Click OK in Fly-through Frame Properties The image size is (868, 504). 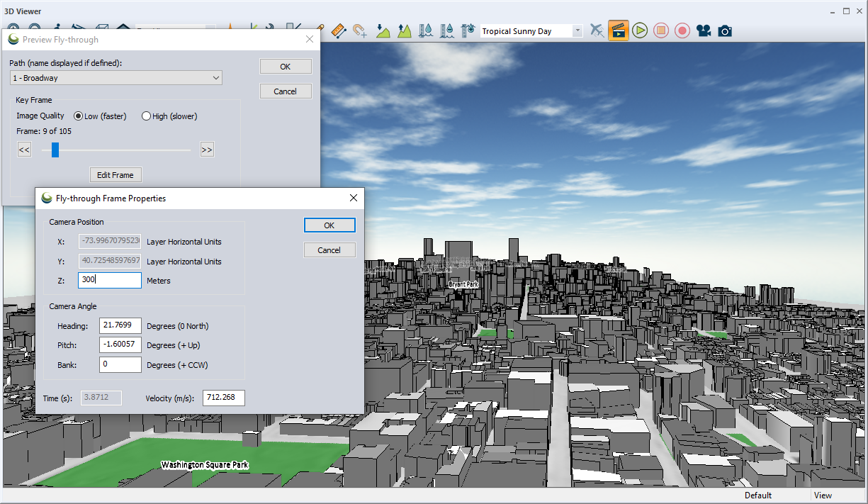(x=329, y=225)
